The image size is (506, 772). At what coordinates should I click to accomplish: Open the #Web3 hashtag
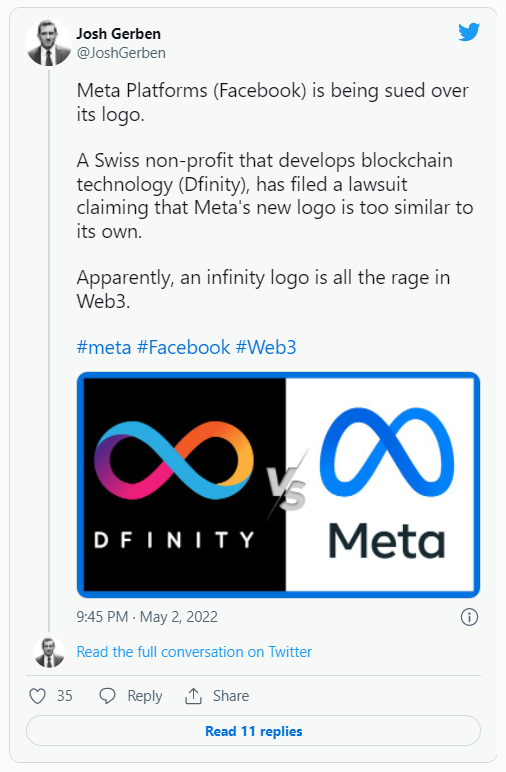tap(266, 348)
